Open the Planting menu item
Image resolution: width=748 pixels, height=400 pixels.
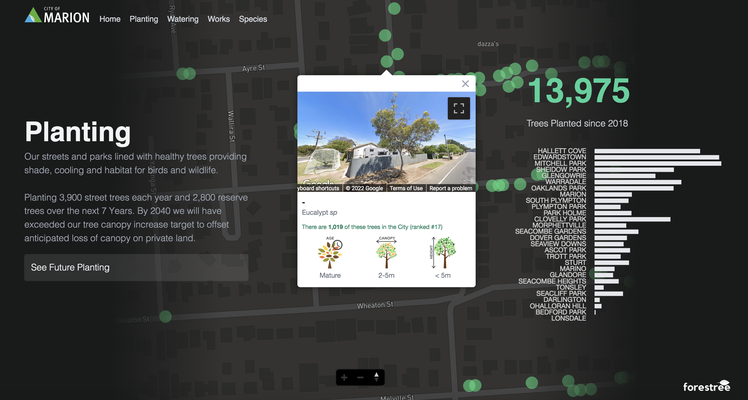(144, 19)
